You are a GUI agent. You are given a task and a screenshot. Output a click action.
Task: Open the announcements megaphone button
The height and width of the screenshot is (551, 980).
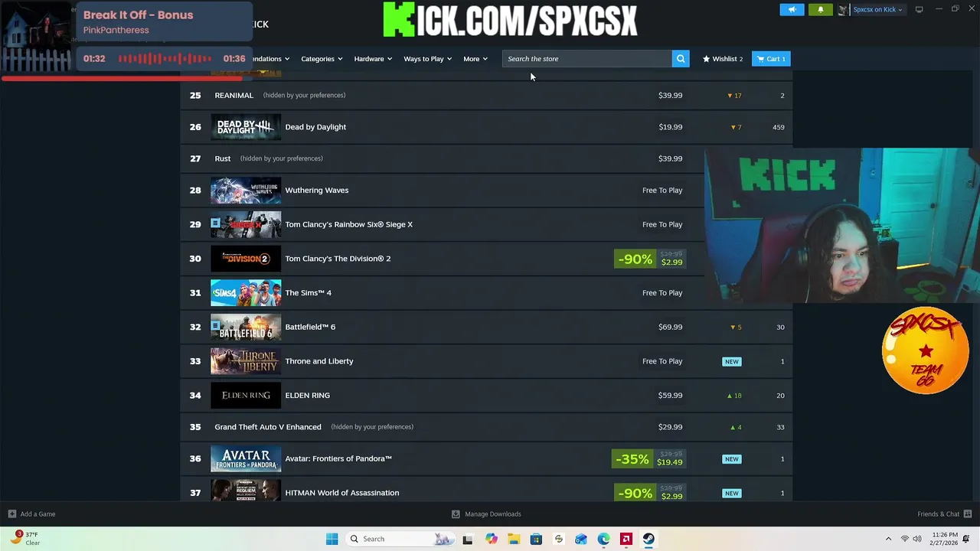pos(792,10)
